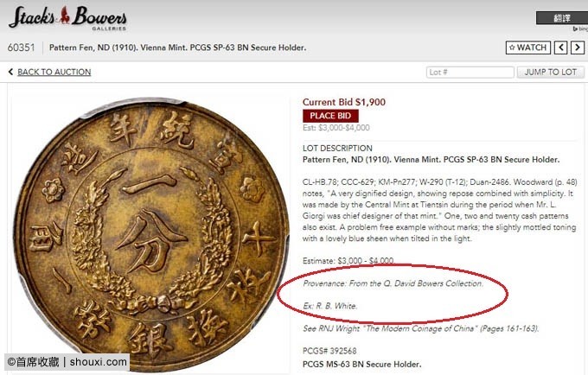Click the lot title in header bar
The height and width of the screenshot is (375, 588).
click(x=178, y=48)
